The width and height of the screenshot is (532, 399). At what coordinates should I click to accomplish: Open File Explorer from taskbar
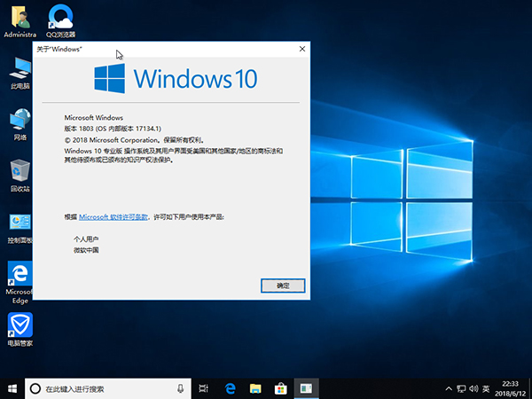255,388
